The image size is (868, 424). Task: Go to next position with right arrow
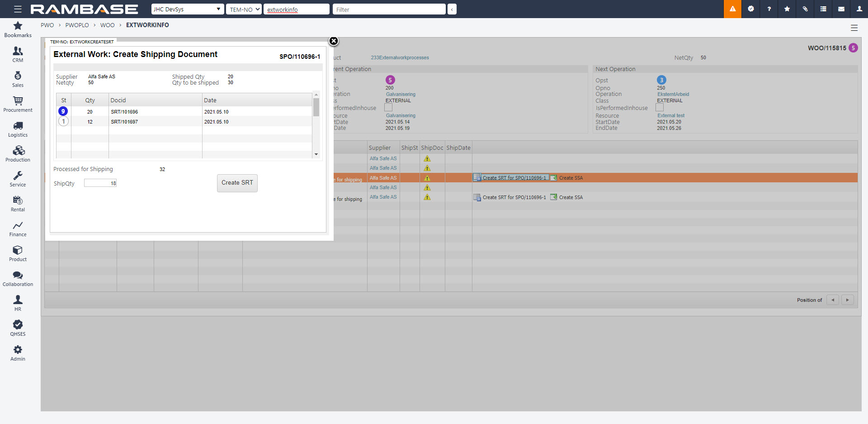click(847, 300)
